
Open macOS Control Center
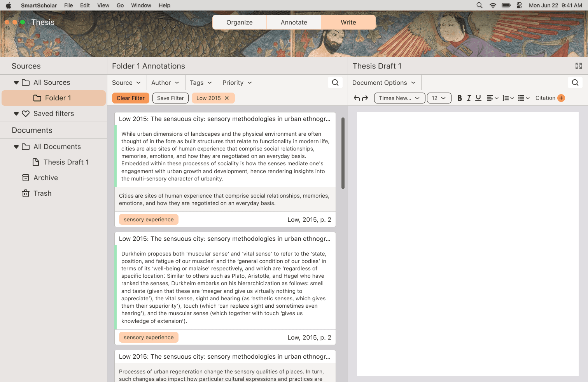click(x=519, y=5)
